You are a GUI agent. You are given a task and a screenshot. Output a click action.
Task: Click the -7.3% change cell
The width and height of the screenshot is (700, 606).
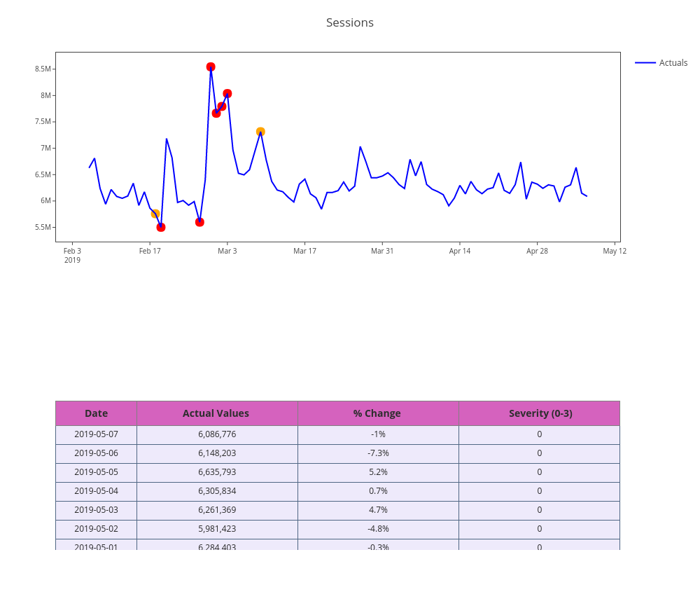pyautogui.click(x=378, y=453)
